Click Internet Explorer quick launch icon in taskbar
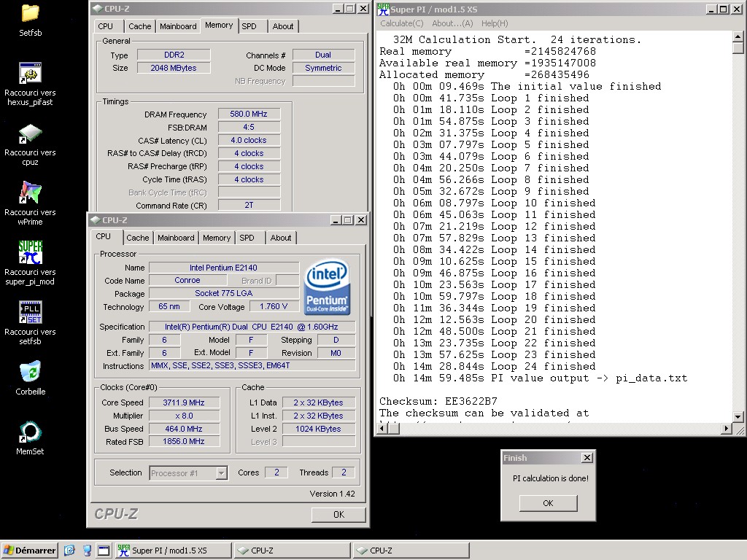Screen dimensions: 747x560 (x=69, y=551)
